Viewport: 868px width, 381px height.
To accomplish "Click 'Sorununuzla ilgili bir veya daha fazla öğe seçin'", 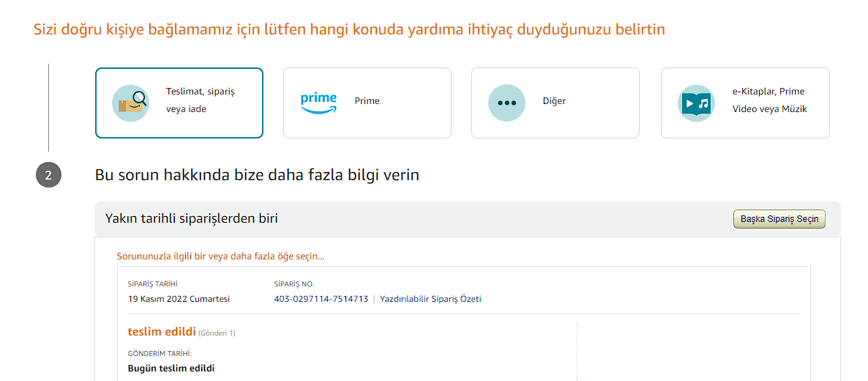I will coord(220,256).
